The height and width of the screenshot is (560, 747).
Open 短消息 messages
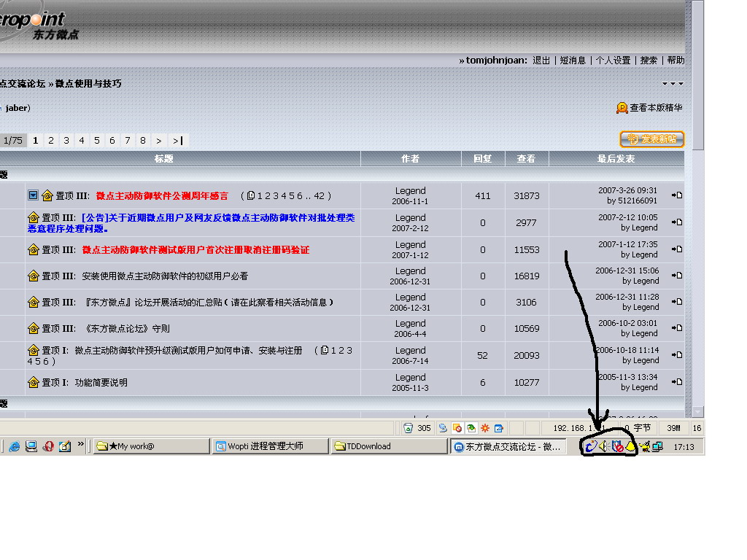[x=573, y=61]
